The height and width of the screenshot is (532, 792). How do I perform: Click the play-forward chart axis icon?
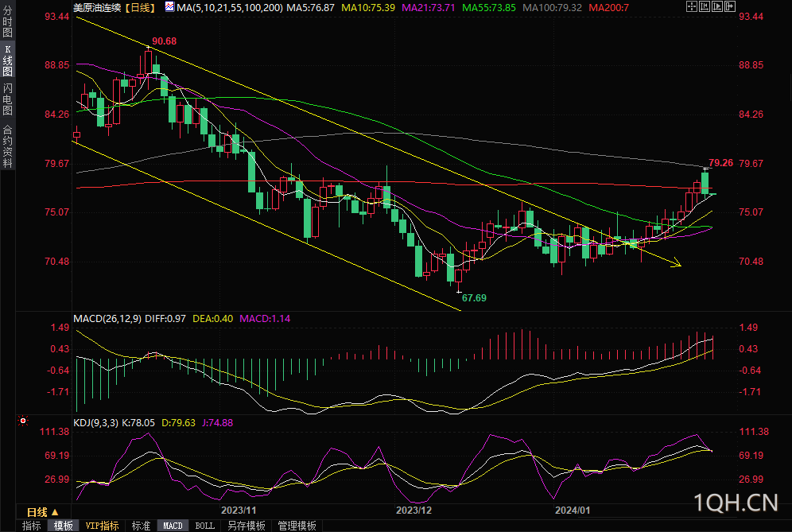(717, 6)
